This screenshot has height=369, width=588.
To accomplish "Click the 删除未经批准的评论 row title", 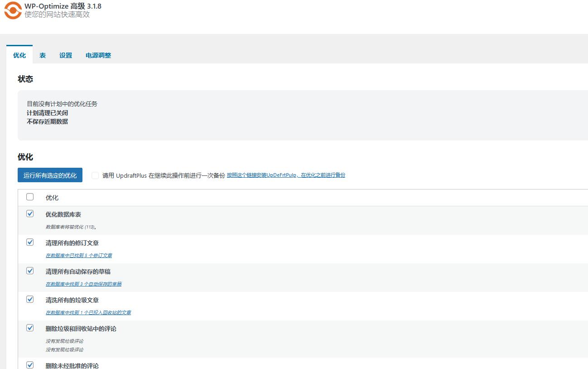I will click(72, 365).
